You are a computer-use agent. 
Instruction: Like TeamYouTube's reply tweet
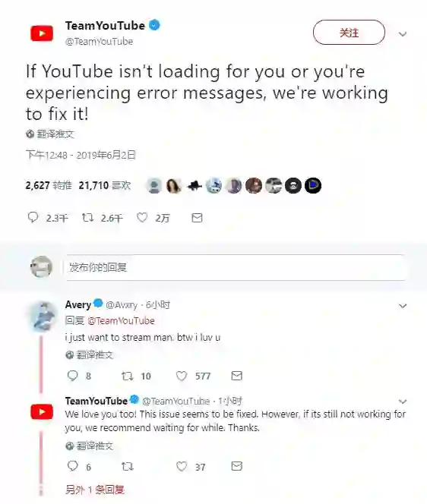click(x=182, y=466)
